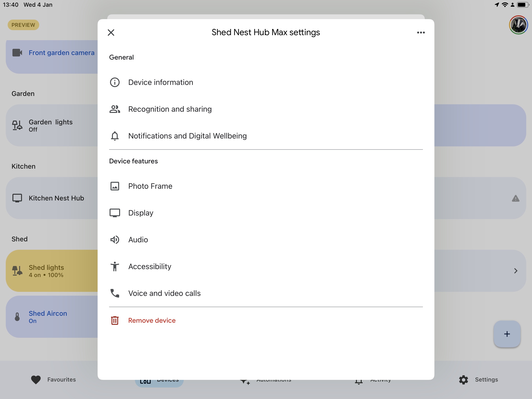Close the Shed Nest Hub Max settings dialog
Image resolution: width=532 pixels, height=399 pixels.
[x=111, y=33]
